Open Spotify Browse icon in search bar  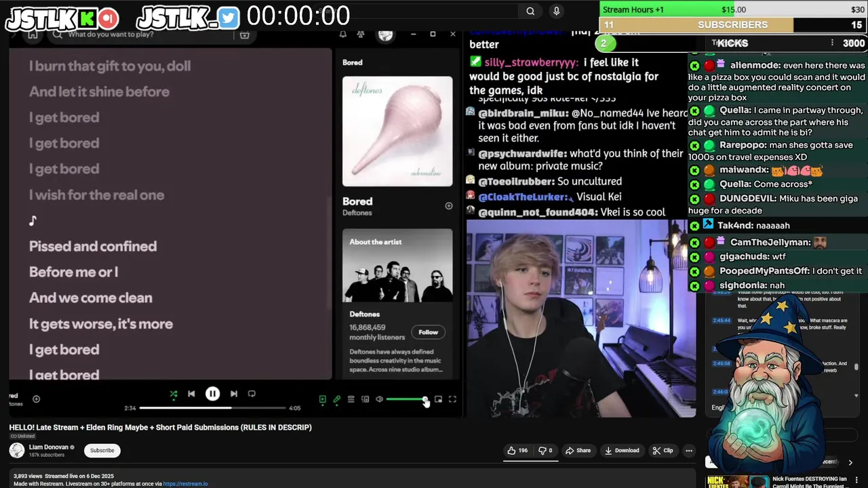(245, 35)
